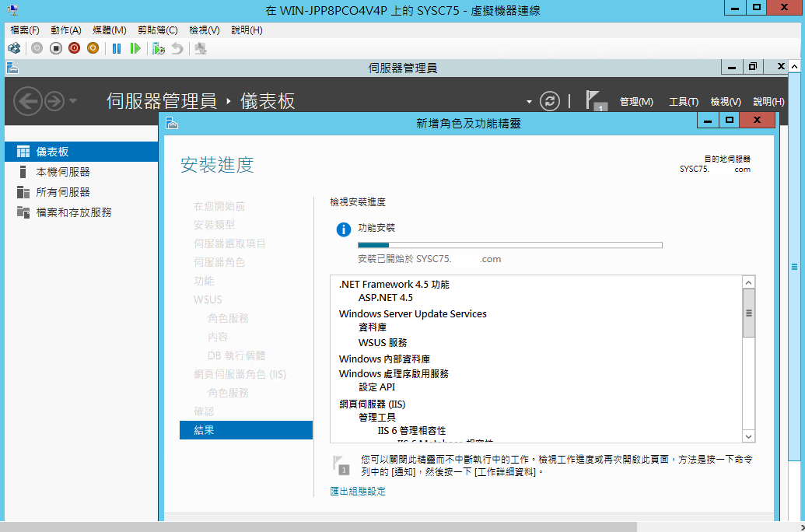805x532 pixels.
Task: Turn off the VM with the stop icon
Action: pos(56,48)
